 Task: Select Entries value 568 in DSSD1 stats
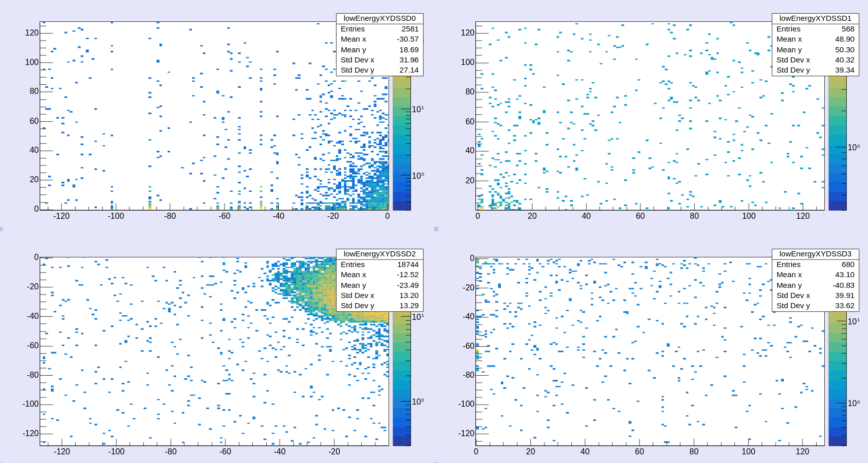848,29
